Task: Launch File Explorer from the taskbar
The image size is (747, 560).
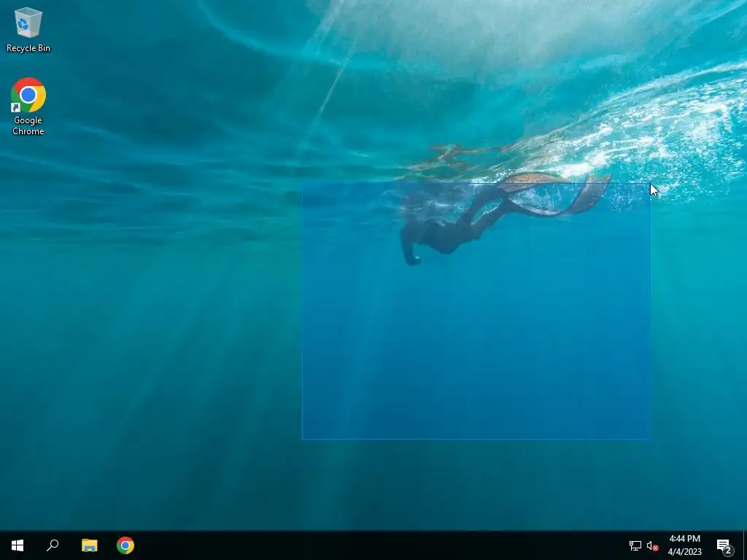Action: (89, 545)
